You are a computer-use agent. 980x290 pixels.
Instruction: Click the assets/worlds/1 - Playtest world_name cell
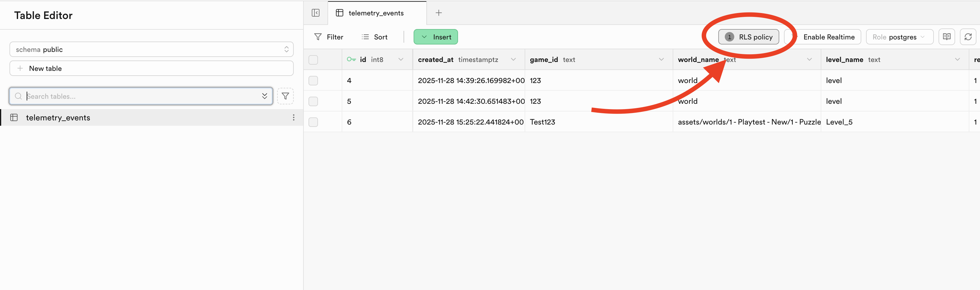(x=747, y=122)
